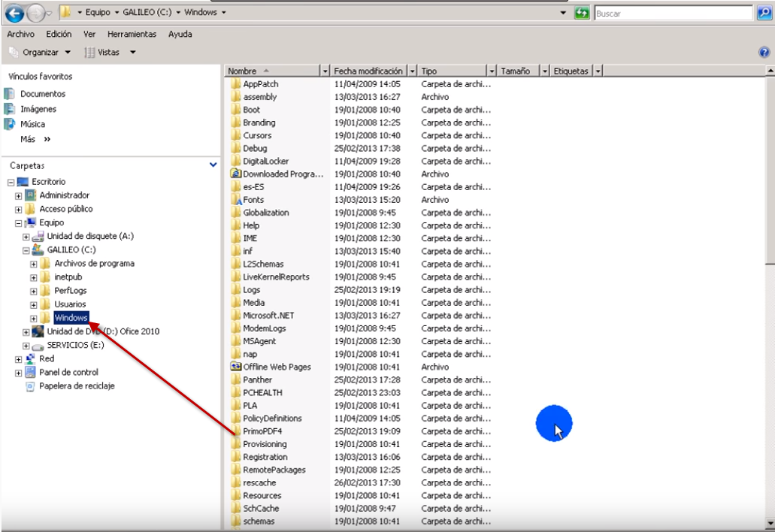The image size is (775, 532).
Task: Sort by Fecha modificación column header
Action: pos(368,71)
